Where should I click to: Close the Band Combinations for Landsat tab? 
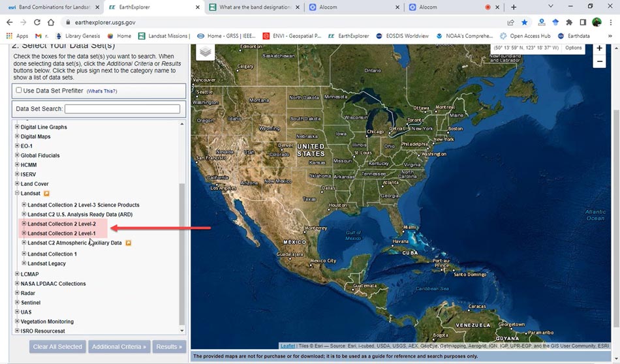pyautogui.click(x=97, y=7)
